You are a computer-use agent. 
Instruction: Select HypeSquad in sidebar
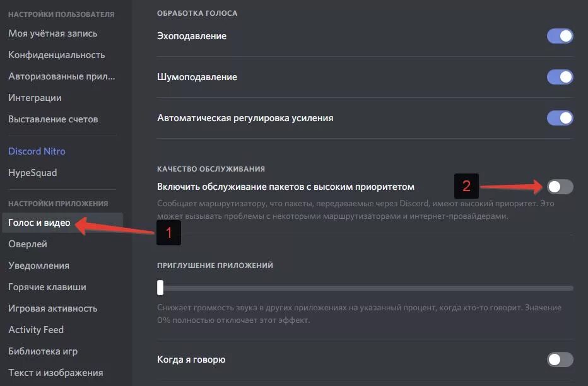pyautogui.click(x=33, y=172)
